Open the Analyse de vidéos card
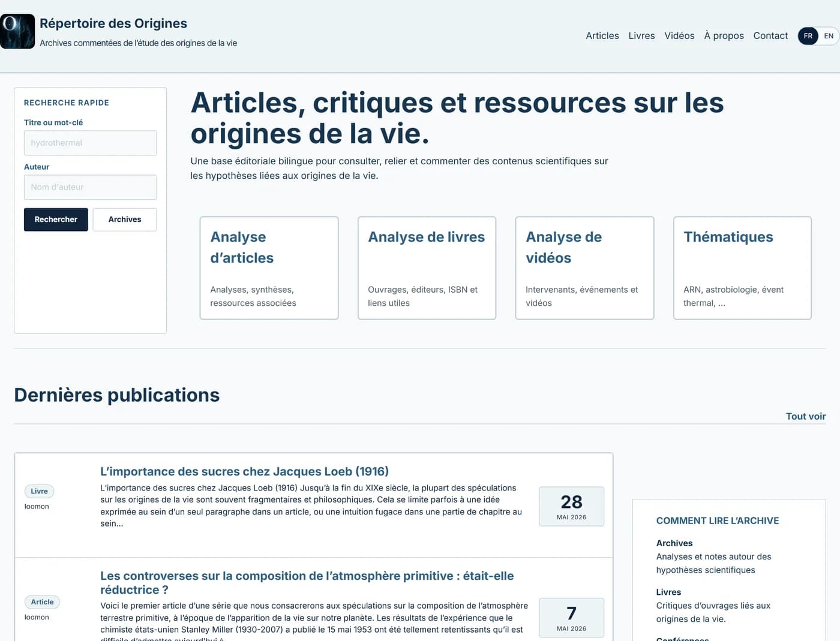The height and width of the screenshot is (641, 840). pyautogui.click(x=584, y=268)
